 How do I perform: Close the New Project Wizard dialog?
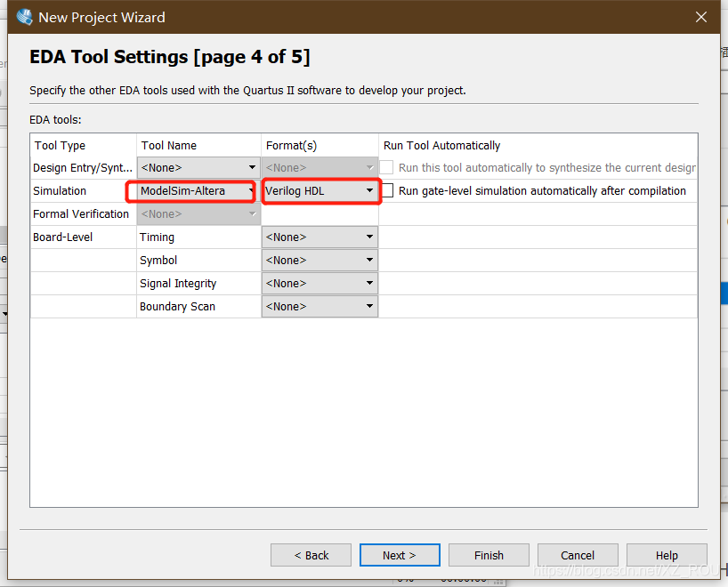pos(701,17)
